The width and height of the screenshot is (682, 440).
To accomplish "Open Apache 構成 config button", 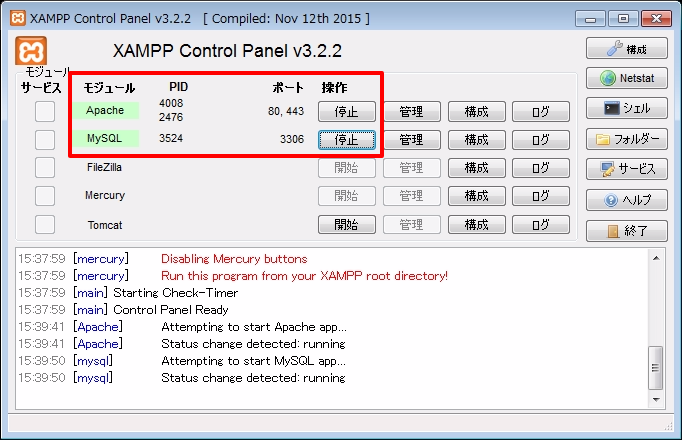I will (x=477, y=112).
